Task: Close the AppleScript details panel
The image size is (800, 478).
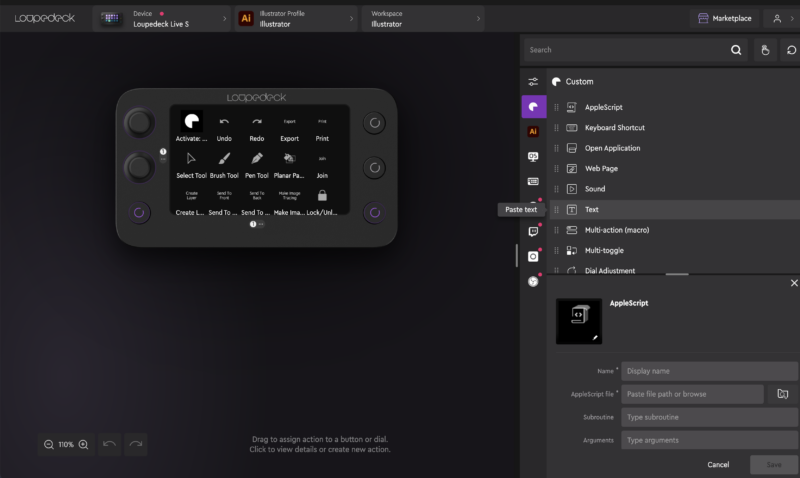Action: point(794,283)
